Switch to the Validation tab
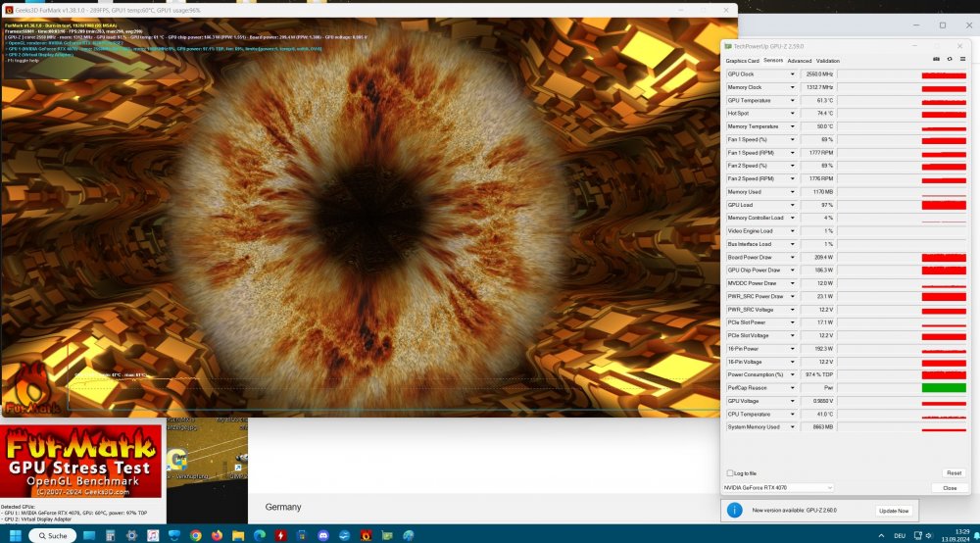The height and width of the screenshot is (543, 980). 827,61
